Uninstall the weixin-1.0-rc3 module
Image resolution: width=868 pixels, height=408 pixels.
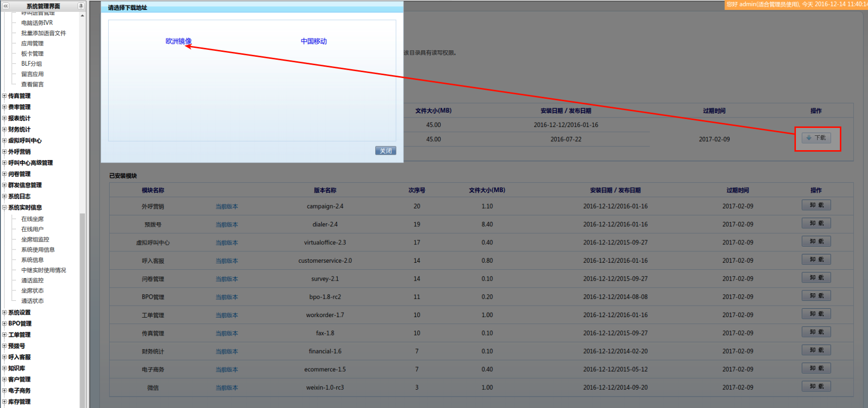[816, 386]
